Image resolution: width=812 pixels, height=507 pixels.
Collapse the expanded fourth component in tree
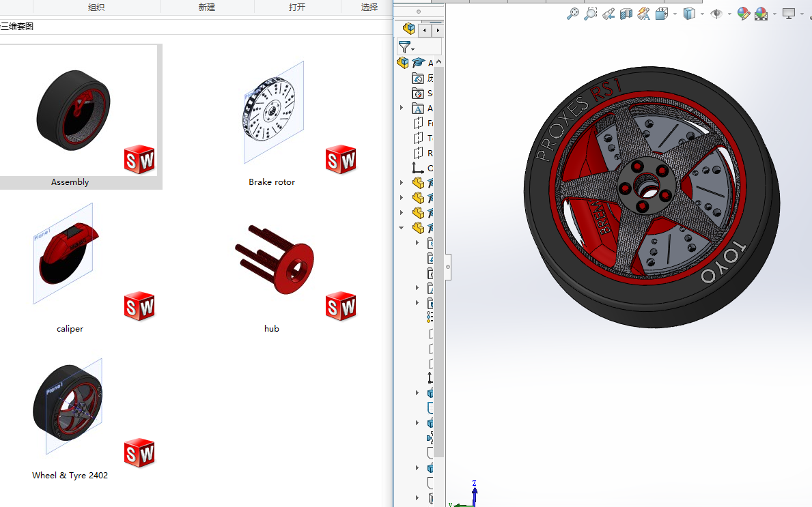[402, 228]
